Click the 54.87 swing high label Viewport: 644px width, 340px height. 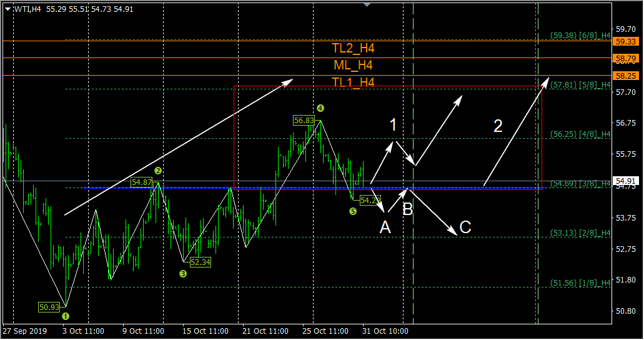[142, 182]
